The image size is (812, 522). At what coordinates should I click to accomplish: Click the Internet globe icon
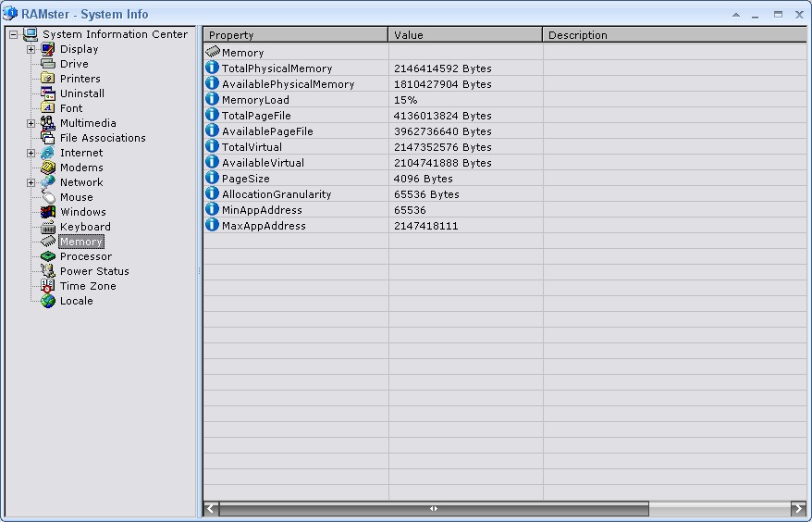[x=48, y=153]
